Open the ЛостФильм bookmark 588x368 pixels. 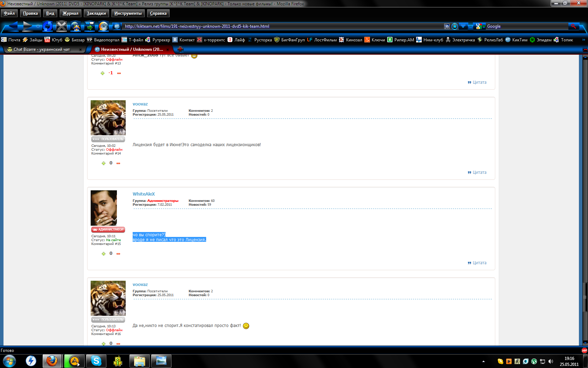click(322, 40)
